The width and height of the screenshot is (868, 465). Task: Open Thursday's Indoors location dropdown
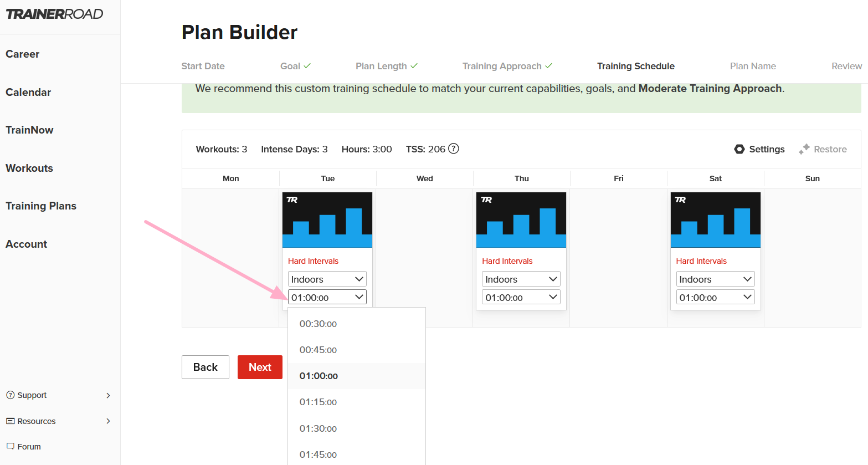pos(521,279)
